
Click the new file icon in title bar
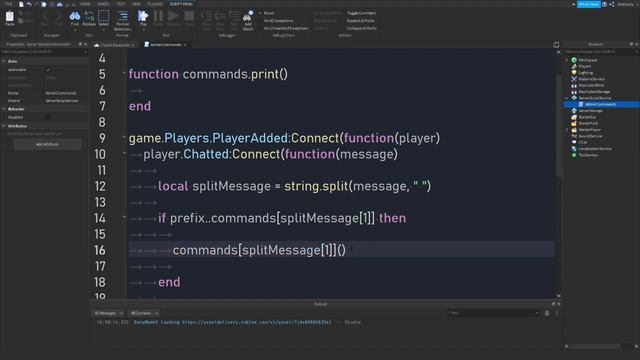(21, 4)
